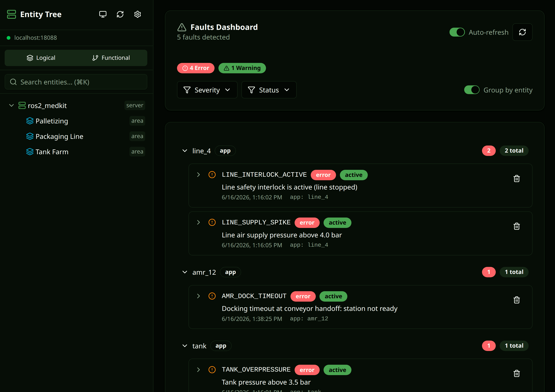Click the error icon of LINE_INTERLOCK_ACTIVE
Screen dimensions: 555x392
click(x=212, y=174)
